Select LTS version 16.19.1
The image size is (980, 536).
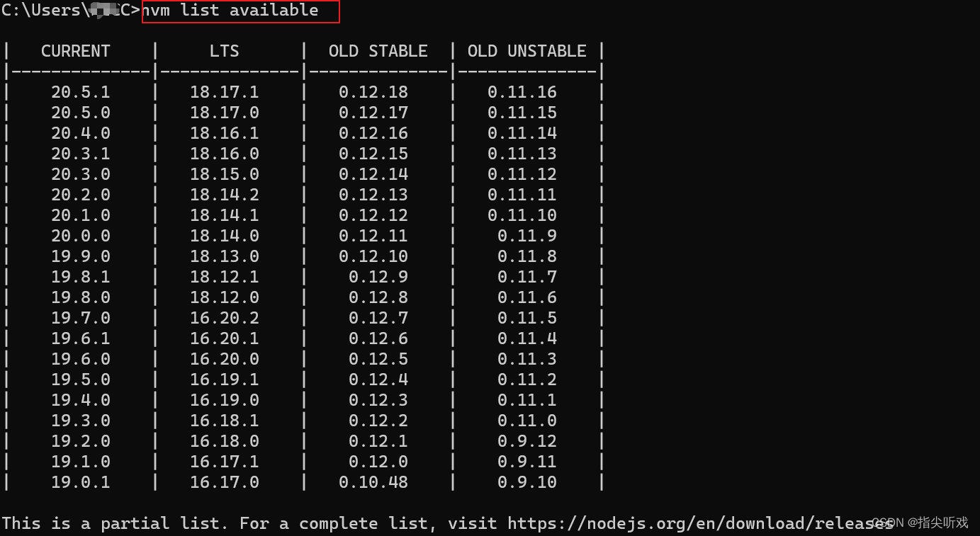click(225, 380)
